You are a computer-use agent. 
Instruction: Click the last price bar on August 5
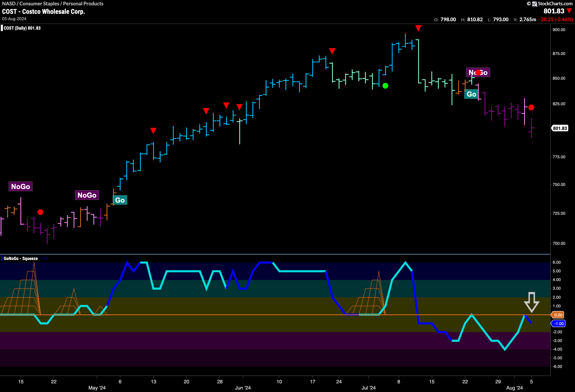[532, 128]
